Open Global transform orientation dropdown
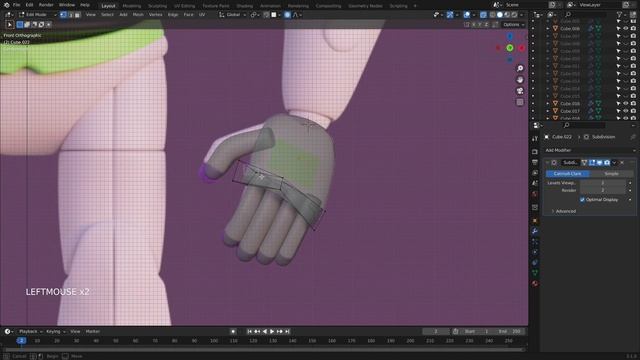The width and height of the screenshot is (640, 360). [x=233, y=15]
